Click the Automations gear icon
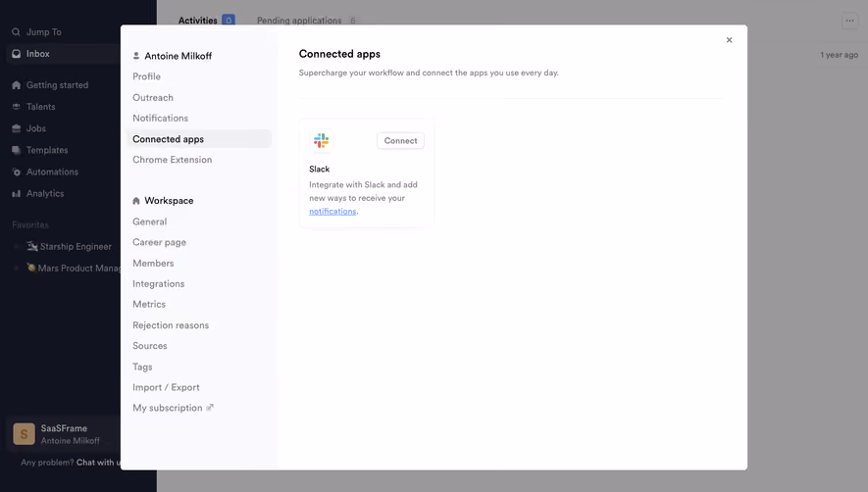 [16, 172]
